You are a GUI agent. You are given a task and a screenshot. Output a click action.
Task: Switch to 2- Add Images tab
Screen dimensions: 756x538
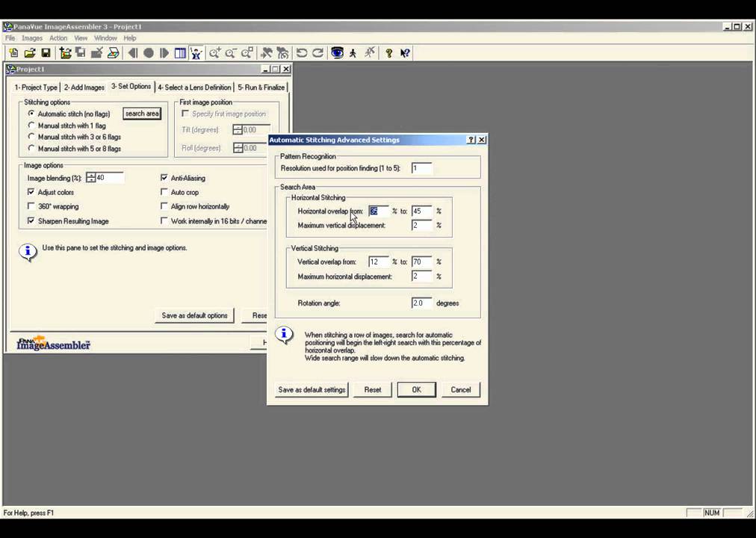84,87
